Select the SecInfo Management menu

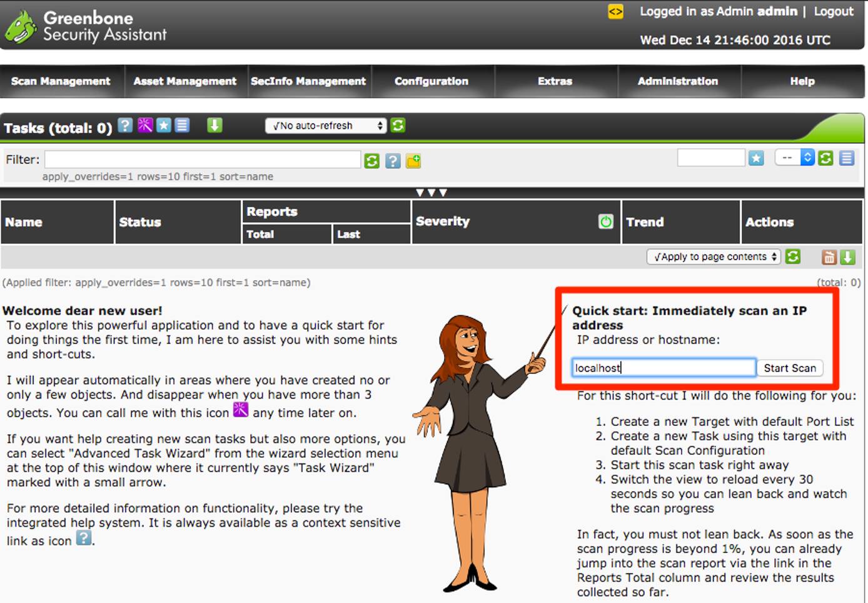pos(308,81)
